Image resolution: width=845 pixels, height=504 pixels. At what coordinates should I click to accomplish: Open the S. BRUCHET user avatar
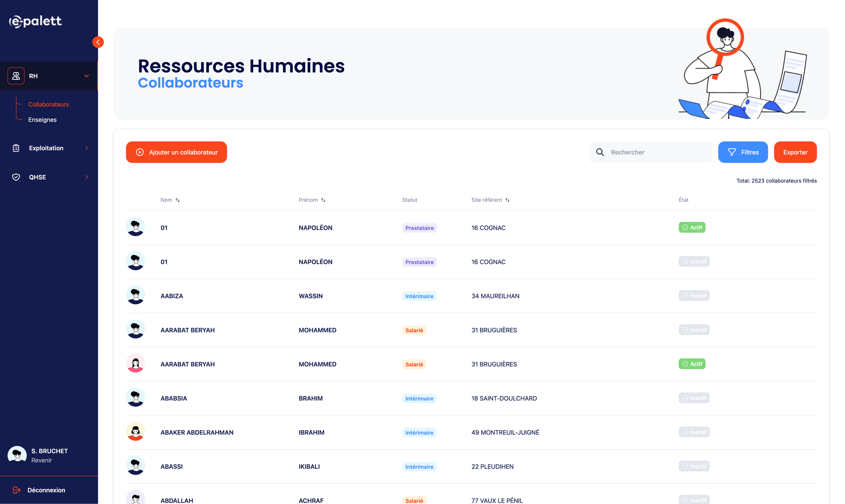[x=17, y=455]
